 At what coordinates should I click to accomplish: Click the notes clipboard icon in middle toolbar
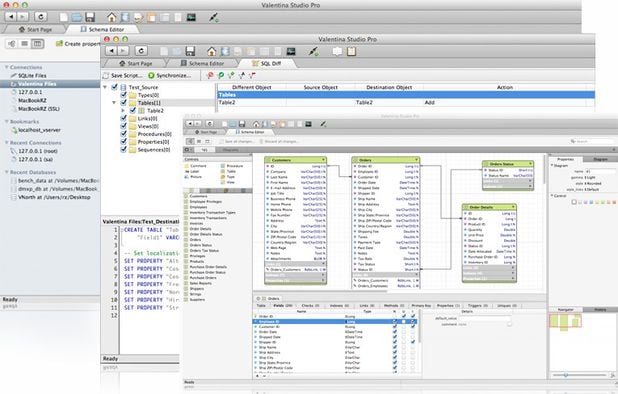[x=351, y=51]
